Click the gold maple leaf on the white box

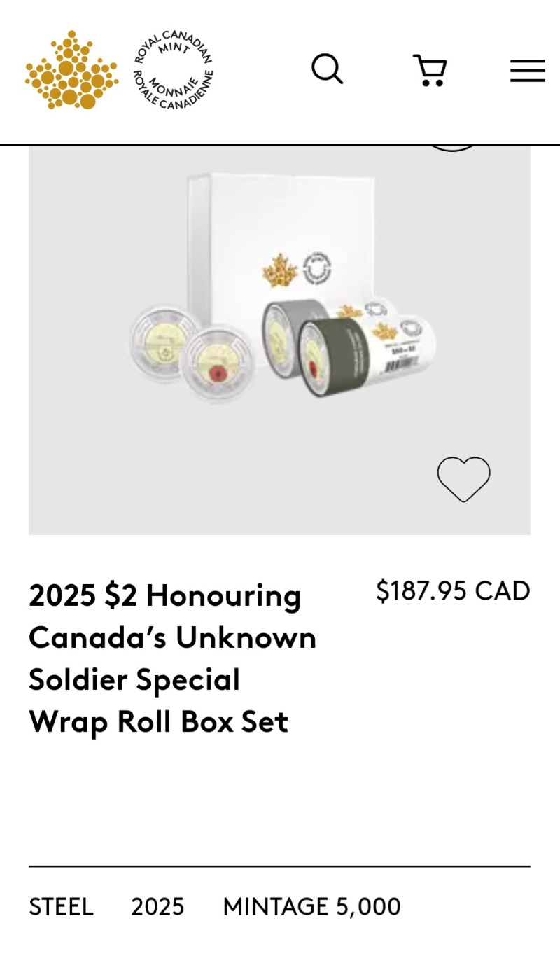coord(280,270)
